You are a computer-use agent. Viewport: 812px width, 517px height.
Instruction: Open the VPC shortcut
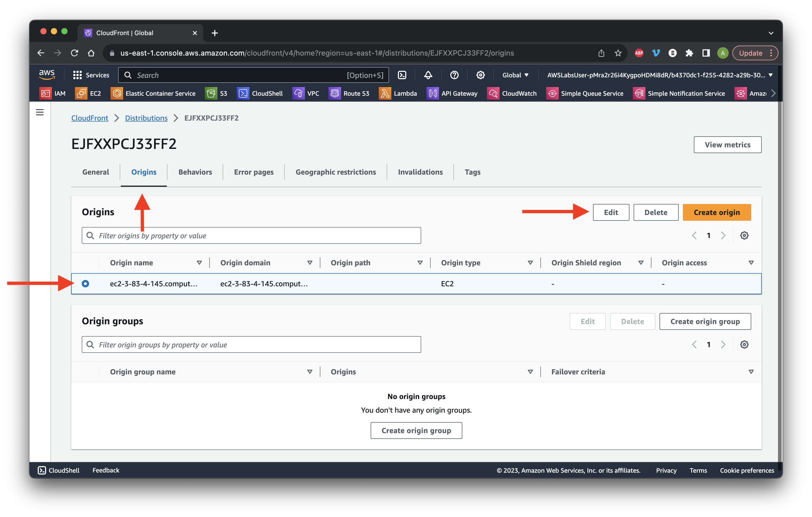point(306,94)
